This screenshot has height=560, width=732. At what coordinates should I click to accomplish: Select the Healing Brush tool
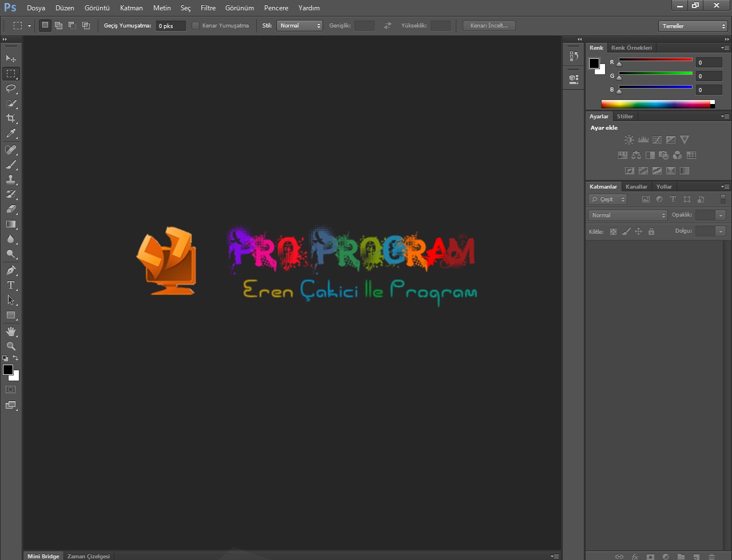11,150
